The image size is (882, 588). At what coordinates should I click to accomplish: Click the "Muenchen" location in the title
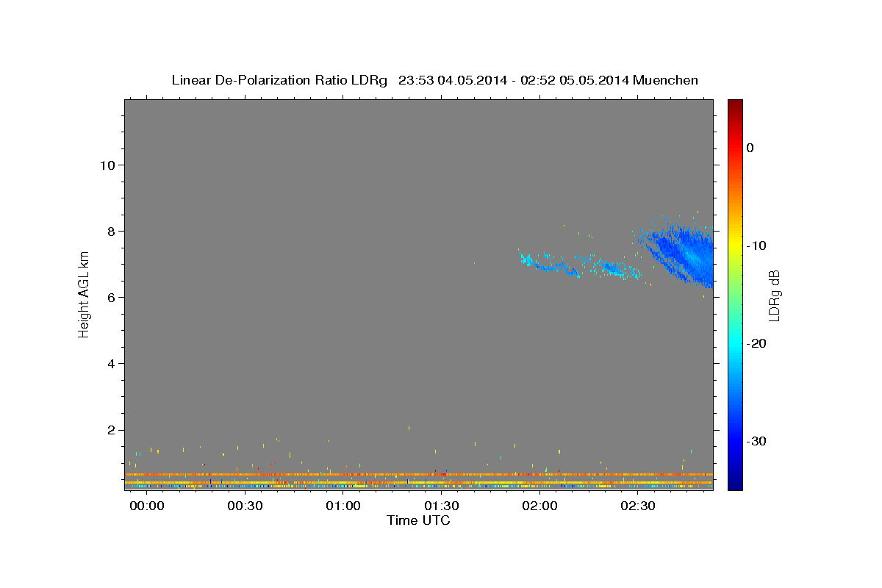point(667,79)
